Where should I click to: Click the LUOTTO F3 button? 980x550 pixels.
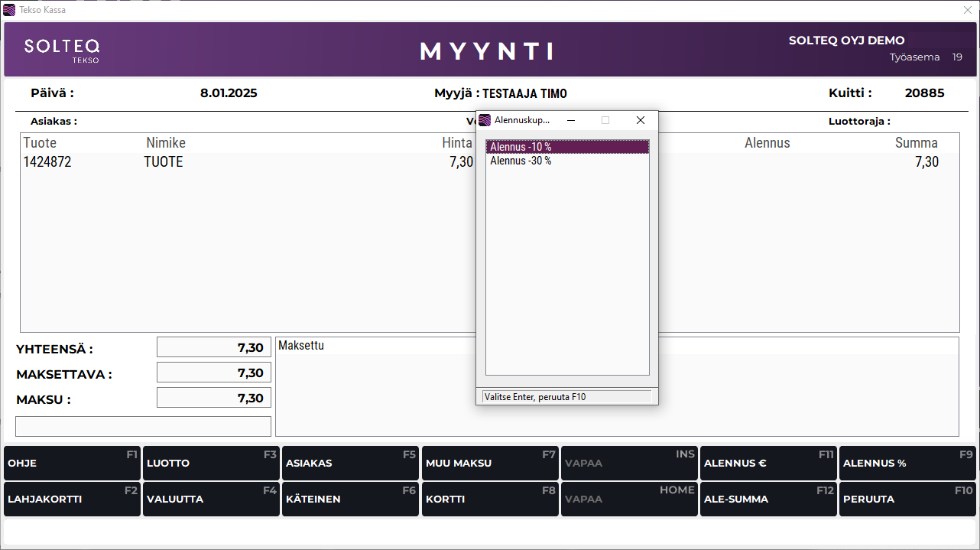click(211, 463)
